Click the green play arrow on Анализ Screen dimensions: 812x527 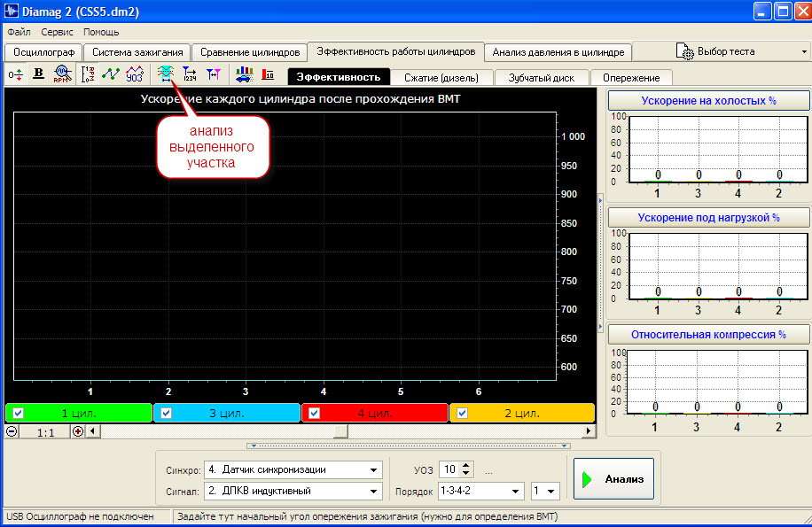tap(587, 479)
